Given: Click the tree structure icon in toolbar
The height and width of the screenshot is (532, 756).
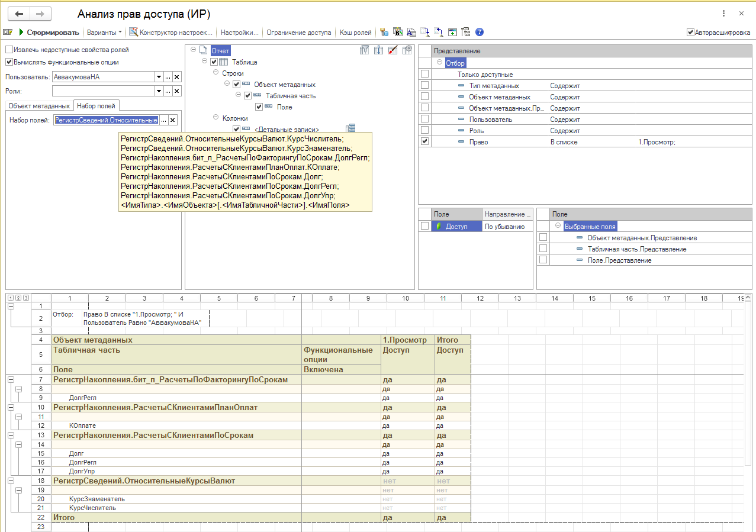Looking at the screenshot, I should point(465,33).
